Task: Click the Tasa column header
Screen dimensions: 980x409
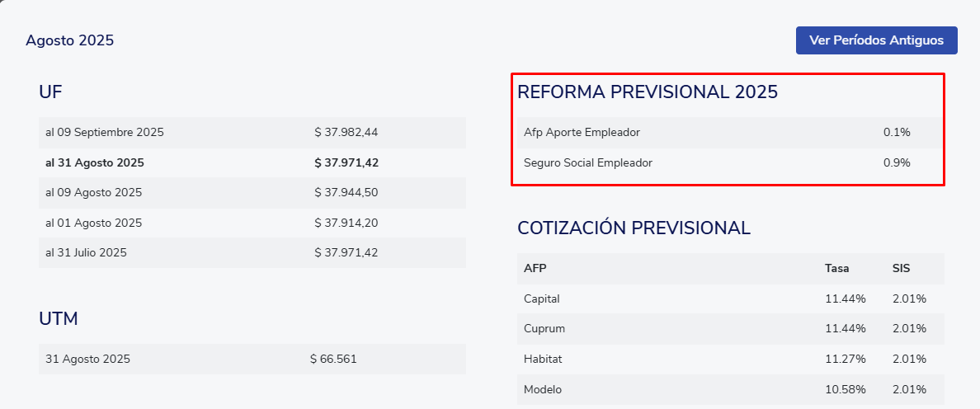Action: pyautogui.click(x=836, y=269)
